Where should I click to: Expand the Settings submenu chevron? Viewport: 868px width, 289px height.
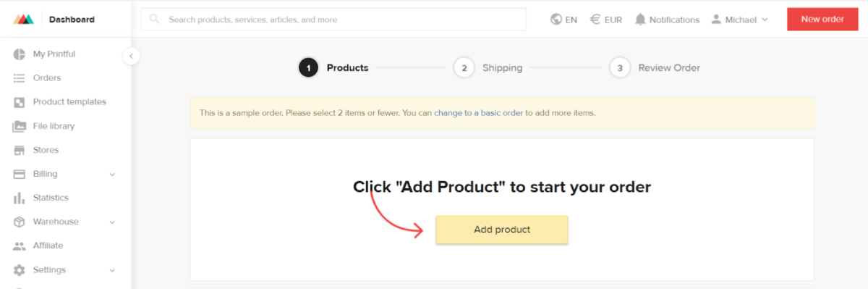tap(112, 270)
